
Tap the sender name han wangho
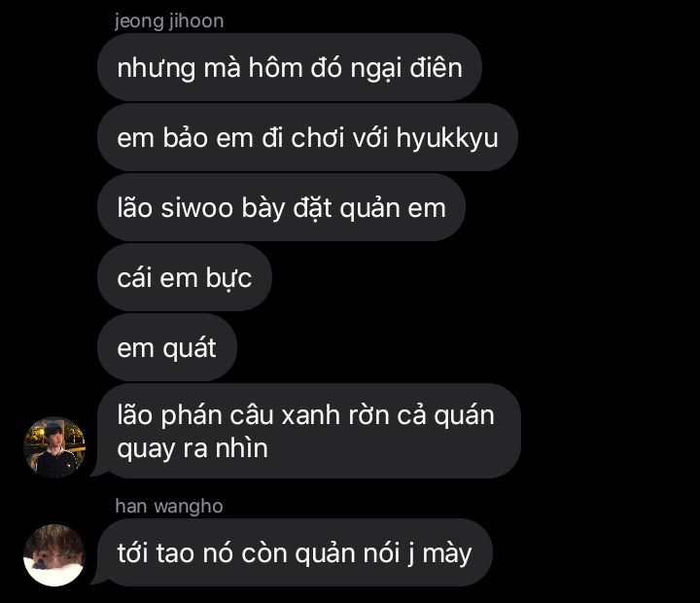tap(169, 506)
